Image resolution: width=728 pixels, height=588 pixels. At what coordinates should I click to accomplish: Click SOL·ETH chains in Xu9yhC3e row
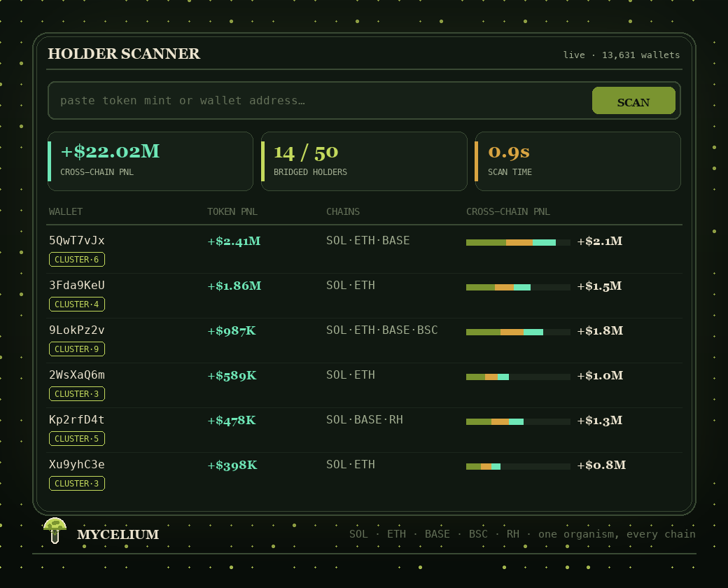pyautogui.click(x=351, y=465)
